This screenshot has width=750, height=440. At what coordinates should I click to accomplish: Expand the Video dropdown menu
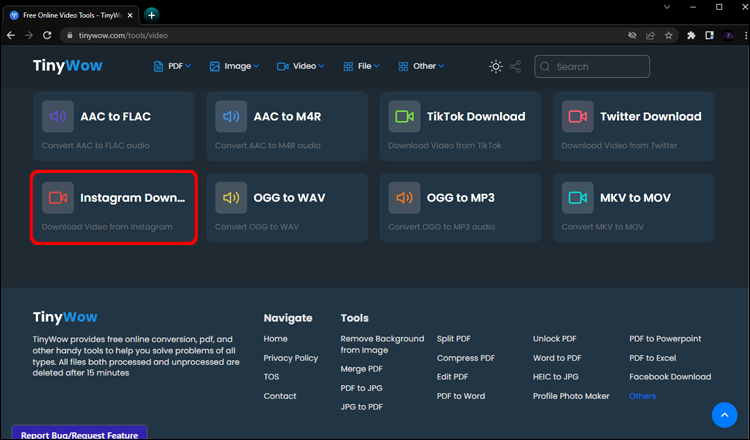[297, 67]
